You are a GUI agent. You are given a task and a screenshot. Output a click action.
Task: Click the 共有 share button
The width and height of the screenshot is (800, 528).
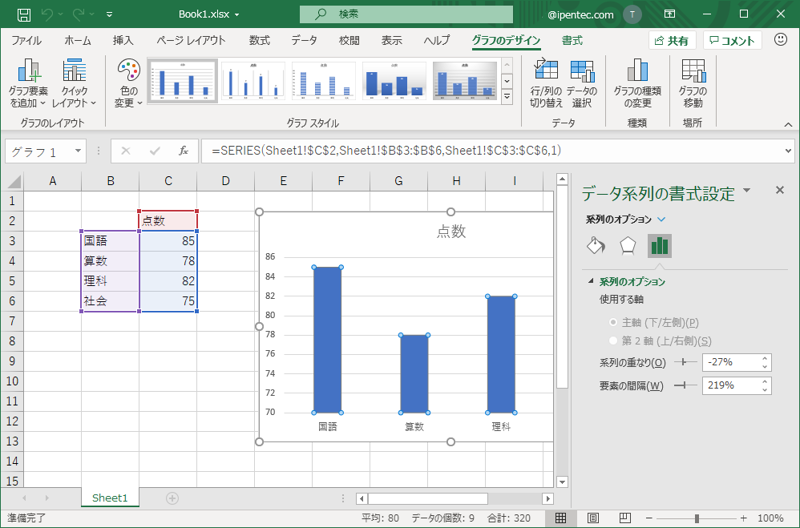pos(672,40)
